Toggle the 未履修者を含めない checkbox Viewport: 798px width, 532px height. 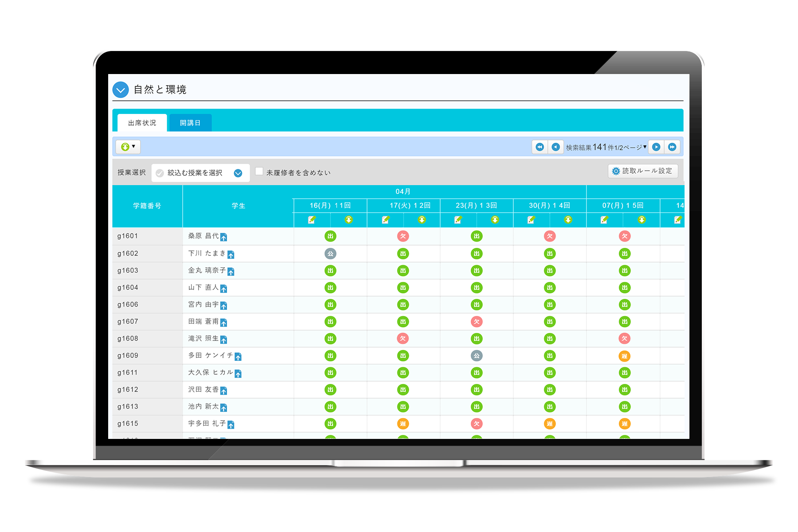[259, 172]
